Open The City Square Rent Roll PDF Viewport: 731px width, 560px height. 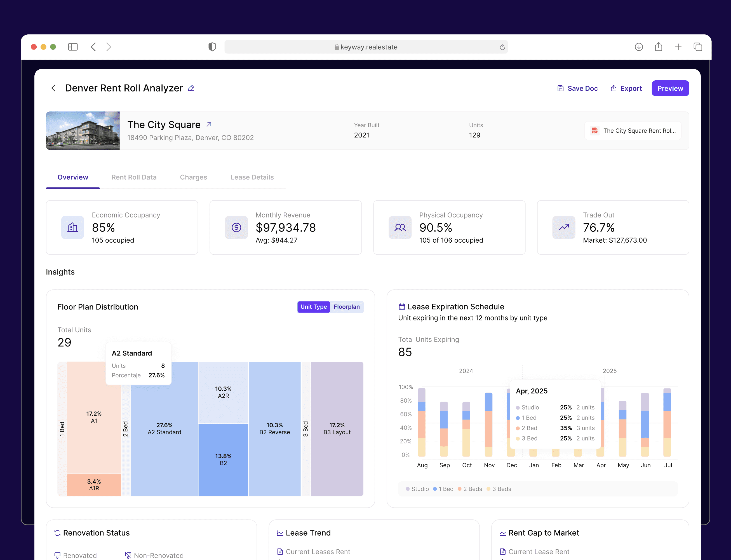click(633, 131)
